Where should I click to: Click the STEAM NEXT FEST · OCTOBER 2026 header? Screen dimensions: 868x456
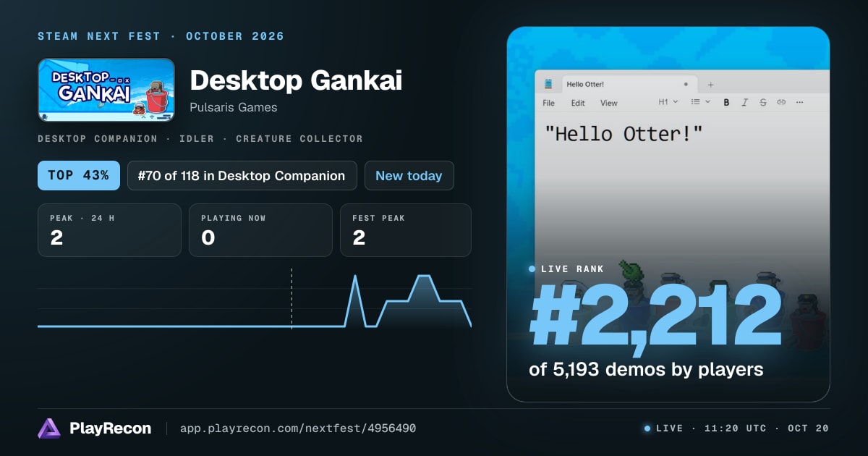(161, 36)
